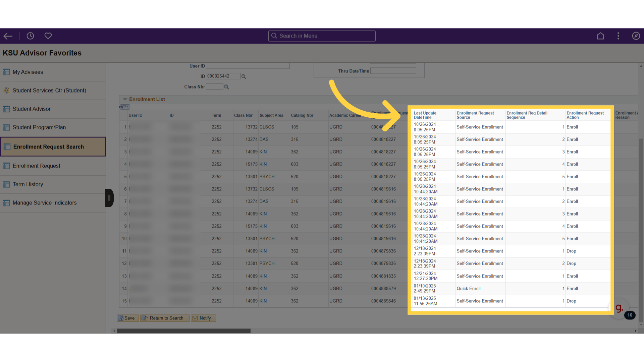
Task: Click the Catalog Nbr column header
Action: click(302, 115)
